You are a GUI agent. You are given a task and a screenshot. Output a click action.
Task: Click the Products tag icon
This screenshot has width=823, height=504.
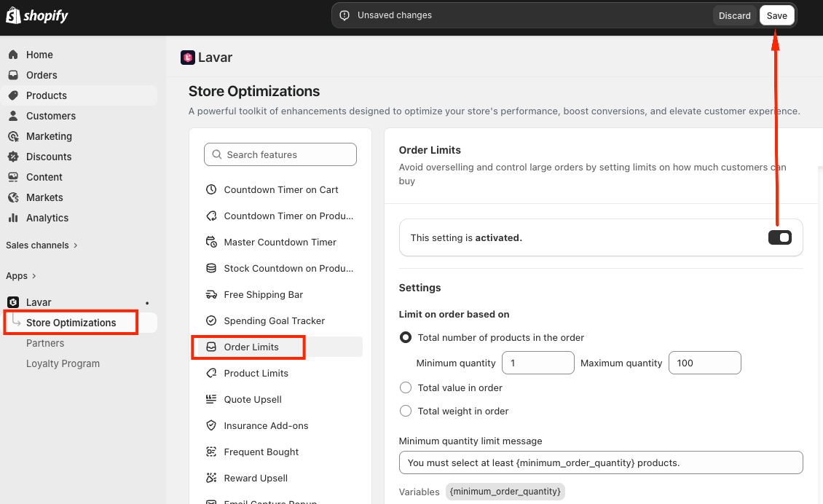(13, 95)
